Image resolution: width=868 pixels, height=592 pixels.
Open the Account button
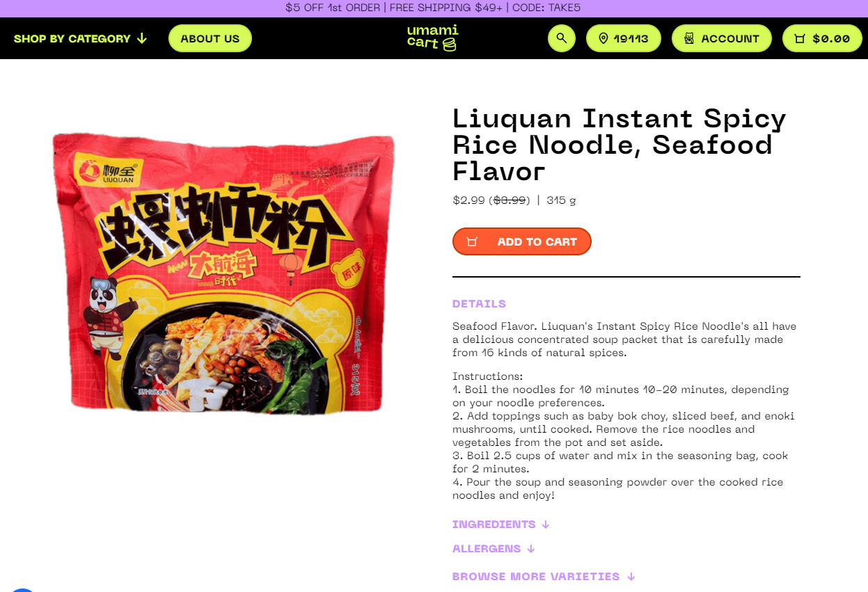pos(722,38)
